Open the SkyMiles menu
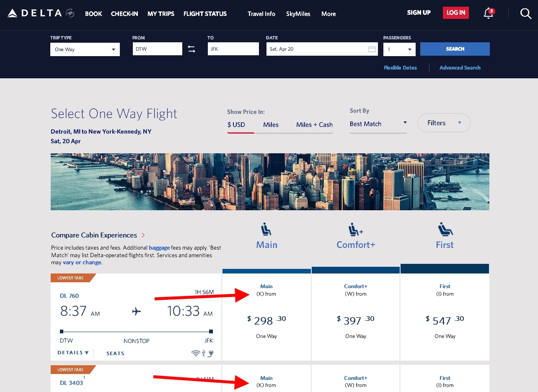 coord(298,14)
